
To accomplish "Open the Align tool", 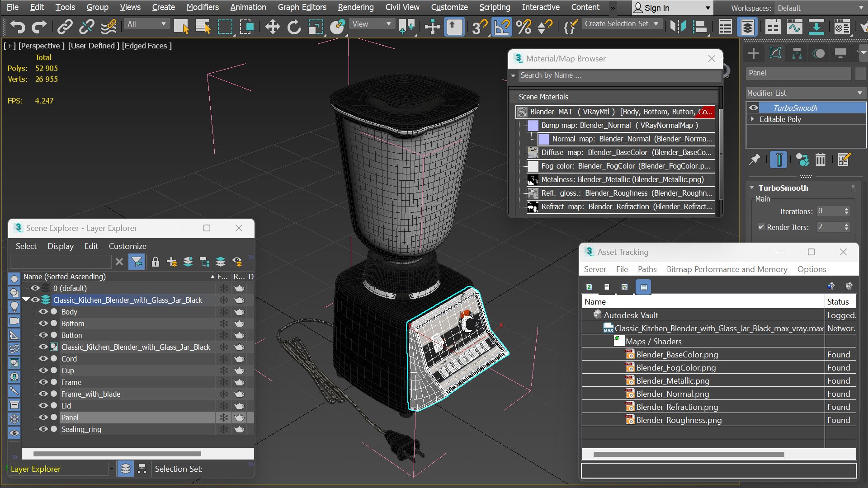I will (700, 27).
